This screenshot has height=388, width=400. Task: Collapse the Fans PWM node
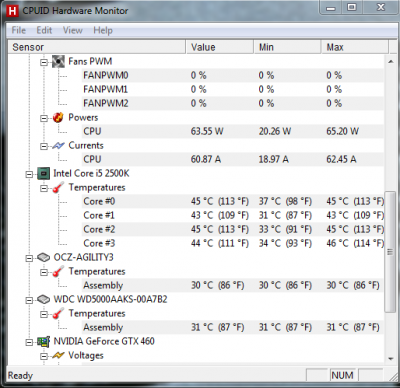(44, 62)
